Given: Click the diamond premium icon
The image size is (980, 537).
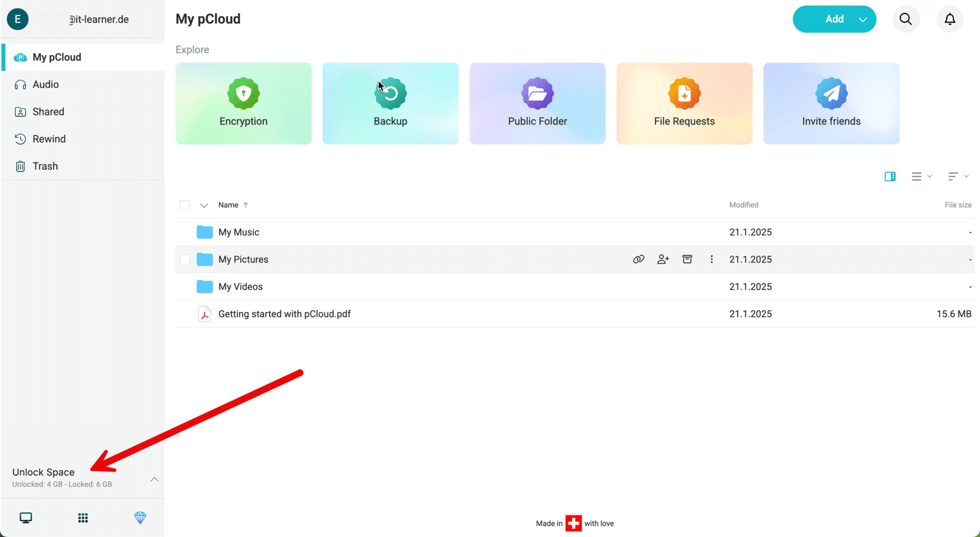Looking at the screenshot, I should click(140, 518).
